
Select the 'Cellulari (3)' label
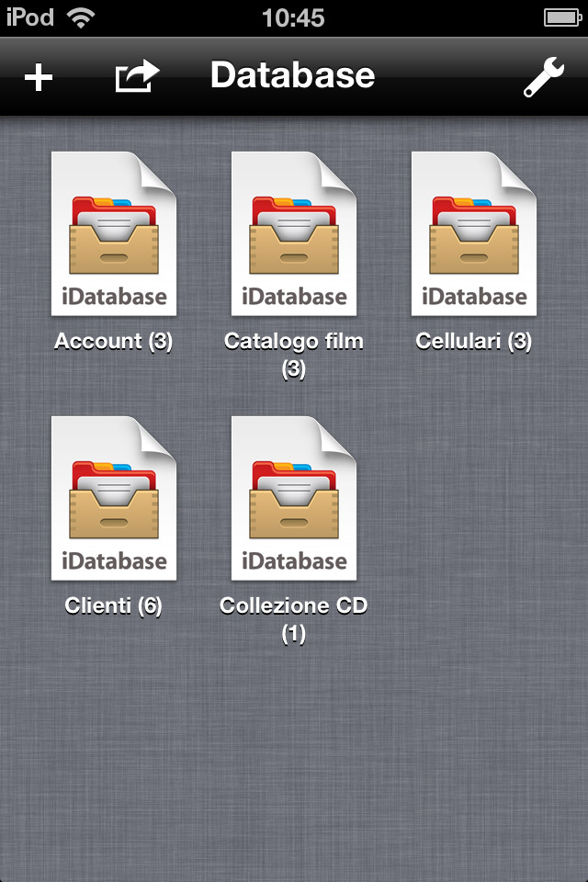tap(474, 342)
